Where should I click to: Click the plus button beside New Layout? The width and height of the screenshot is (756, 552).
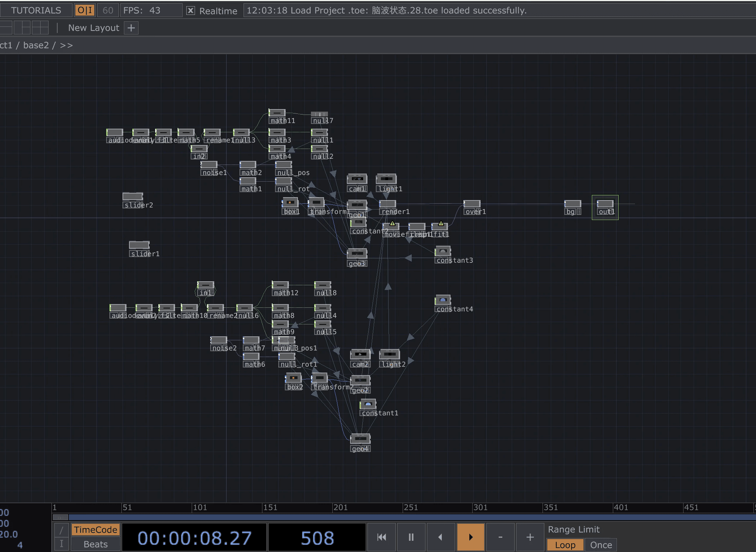(x=131, y=28)
